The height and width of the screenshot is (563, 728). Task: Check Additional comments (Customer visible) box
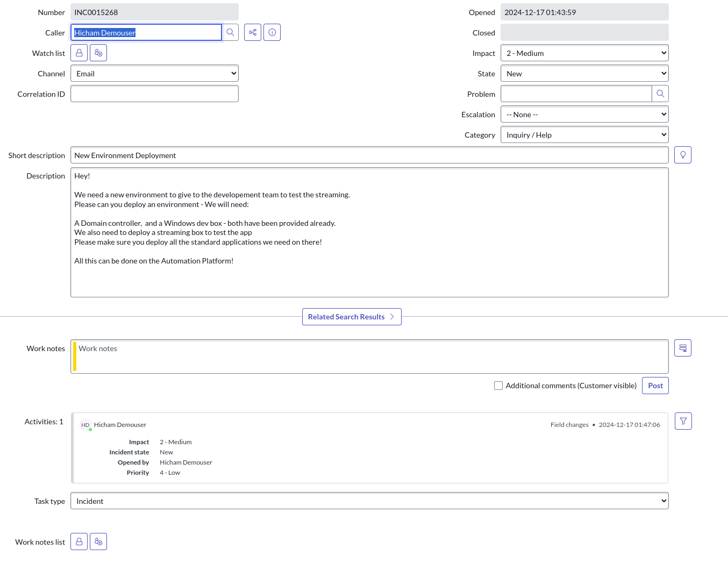click(x=498, y=386)
